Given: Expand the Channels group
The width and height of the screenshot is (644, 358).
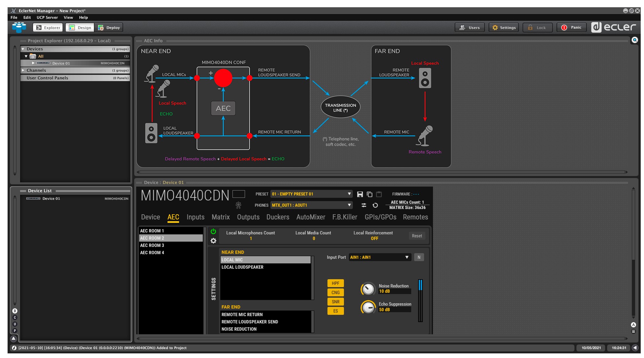Looking at the screenshot, I should 23,70.
